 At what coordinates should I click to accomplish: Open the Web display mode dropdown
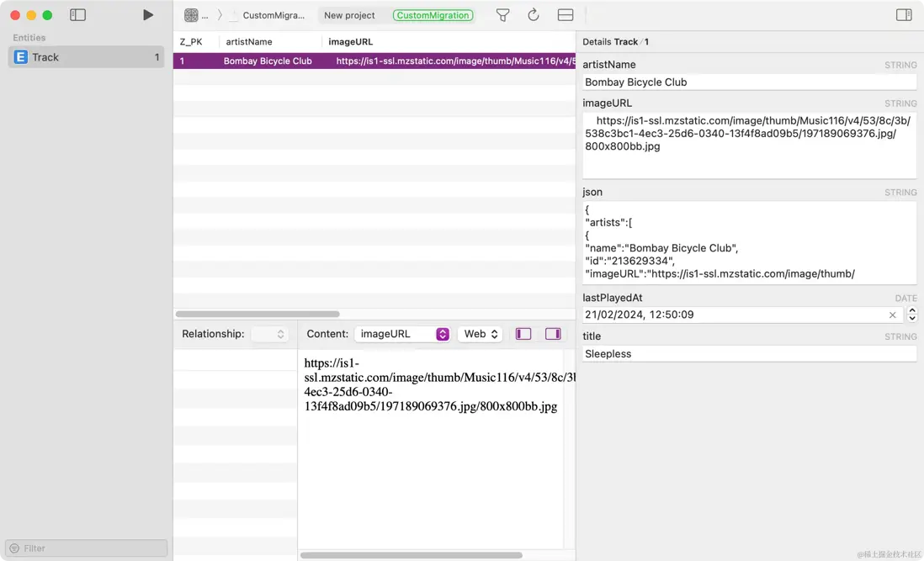[480, 334]
